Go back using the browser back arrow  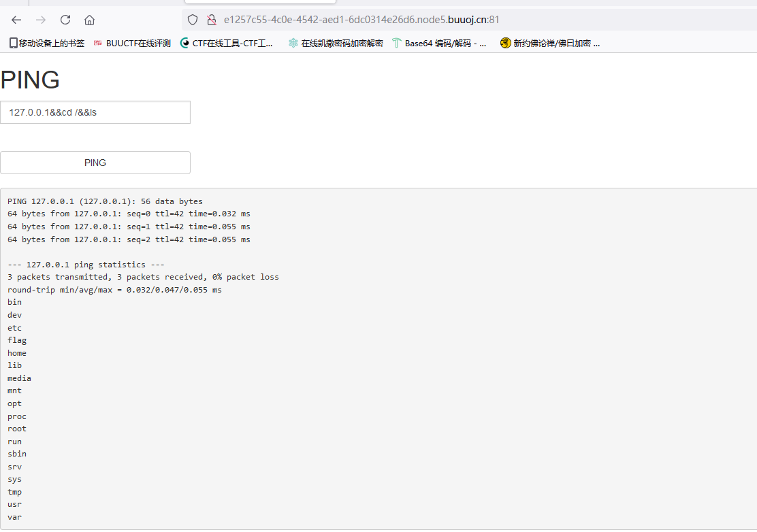(16, 20)
